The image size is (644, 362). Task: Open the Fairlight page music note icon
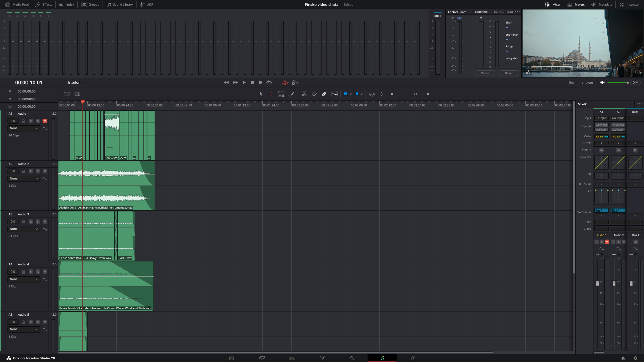pos(382,358)
